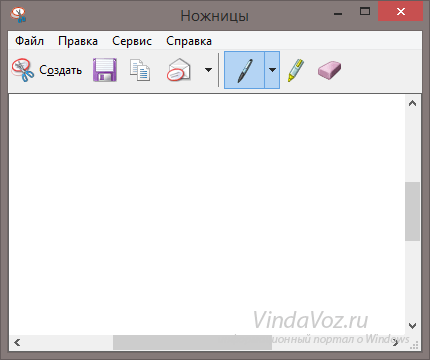This screenshot has width=430, height=360.
Task: Open the Сервис menu
Action: (132, 41)
